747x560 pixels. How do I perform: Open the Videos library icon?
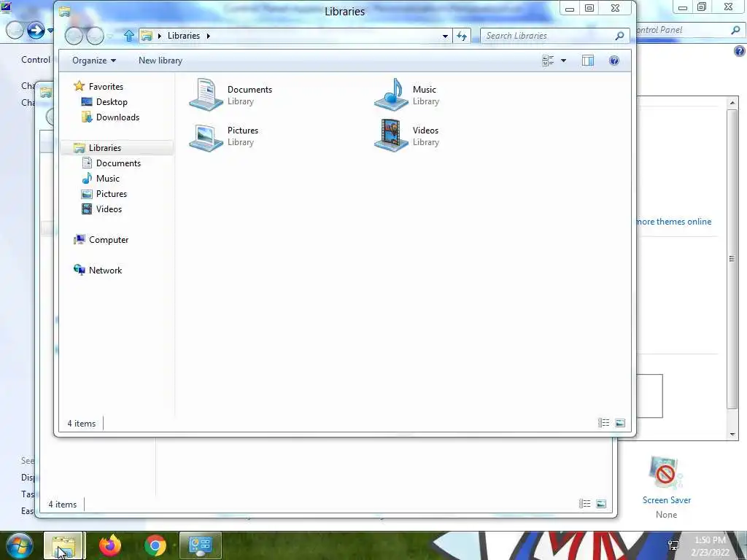tap(391, 136)
